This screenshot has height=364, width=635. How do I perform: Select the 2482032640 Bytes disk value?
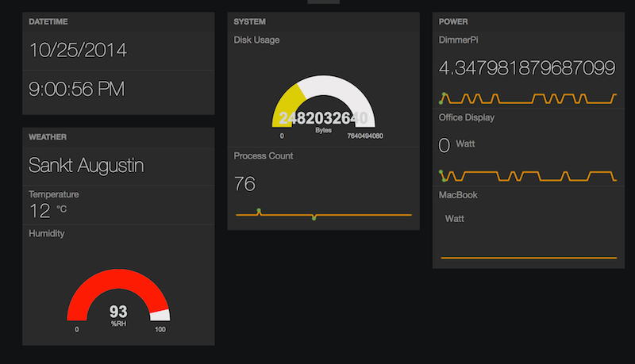tap(323, 122)
